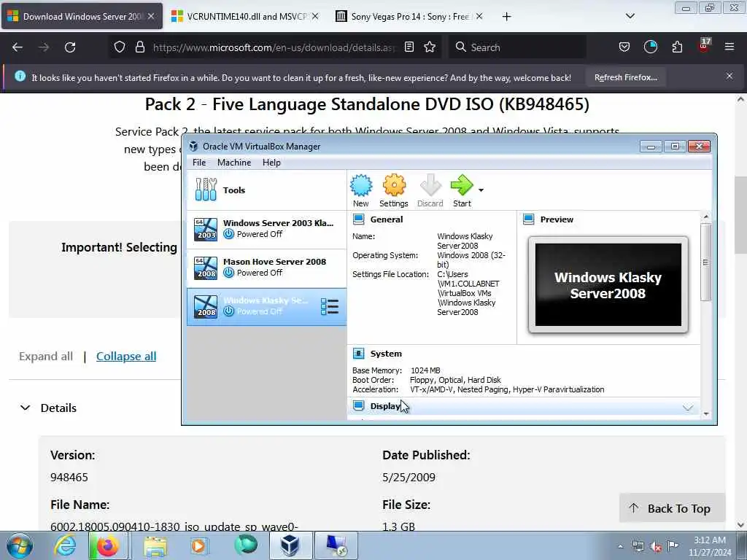Toggle reader view icon
This screenshot has height=560, width=747.
coord(409,47)
